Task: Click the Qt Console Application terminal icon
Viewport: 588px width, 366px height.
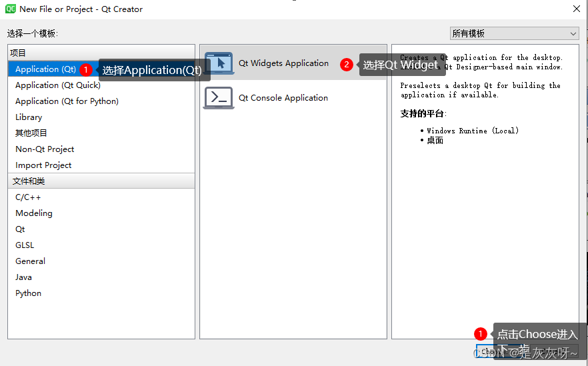Action: [219, 98]
